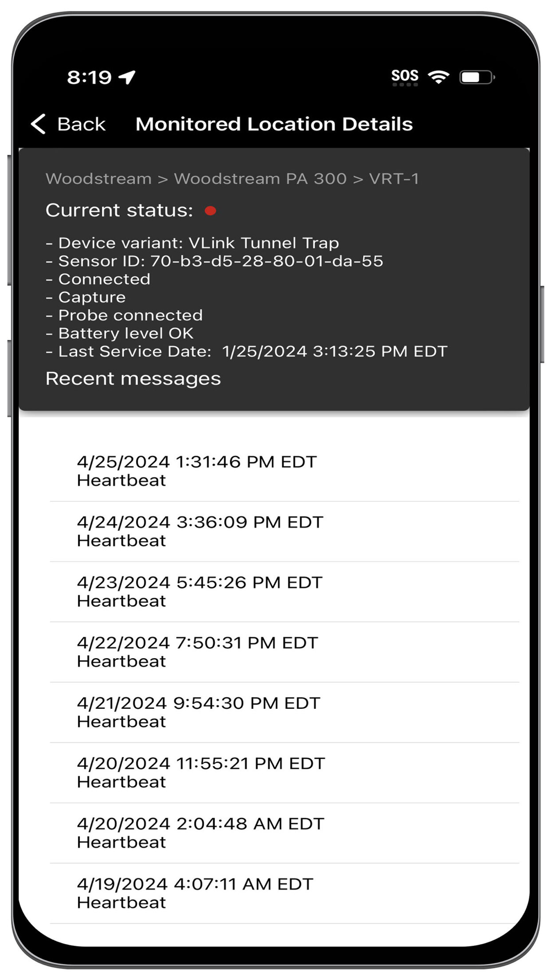Tap the 4/20/2024 11:55:21 PM Heartbeat row
This screenshot has height=980, width=551.
pos(201,772)
